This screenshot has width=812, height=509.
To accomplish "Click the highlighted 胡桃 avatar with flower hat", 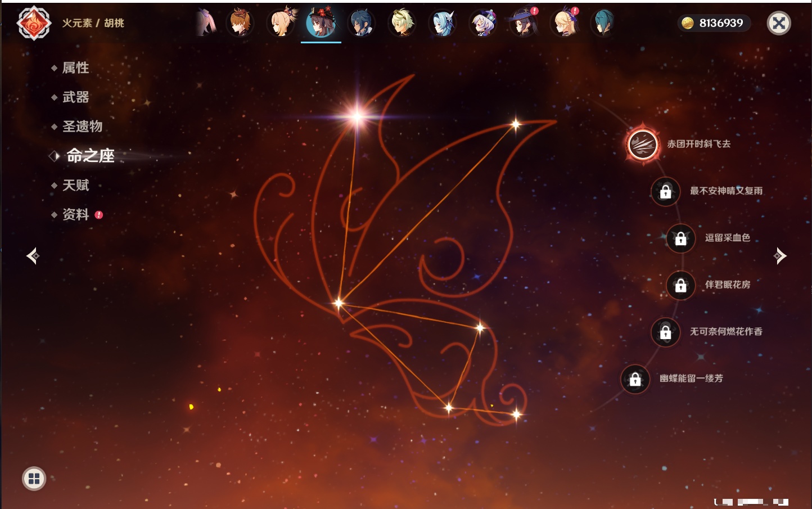I will coord(321,23).
